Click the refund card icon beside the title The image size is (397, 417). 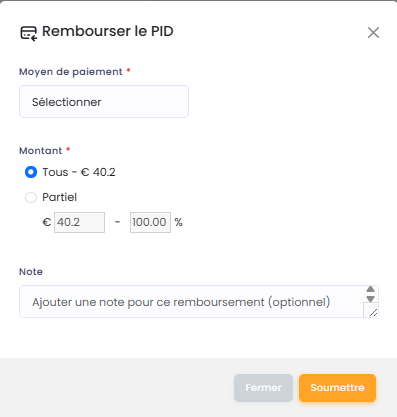(29, 33)
